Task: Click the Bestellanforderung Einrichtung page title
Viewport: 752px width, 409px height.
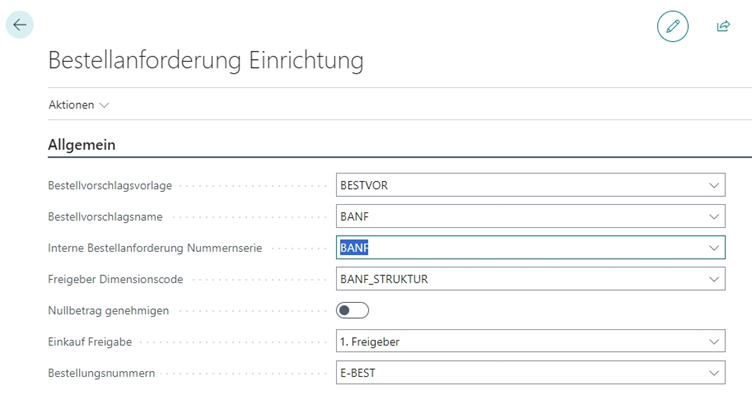Action: (x=205, y=60)
